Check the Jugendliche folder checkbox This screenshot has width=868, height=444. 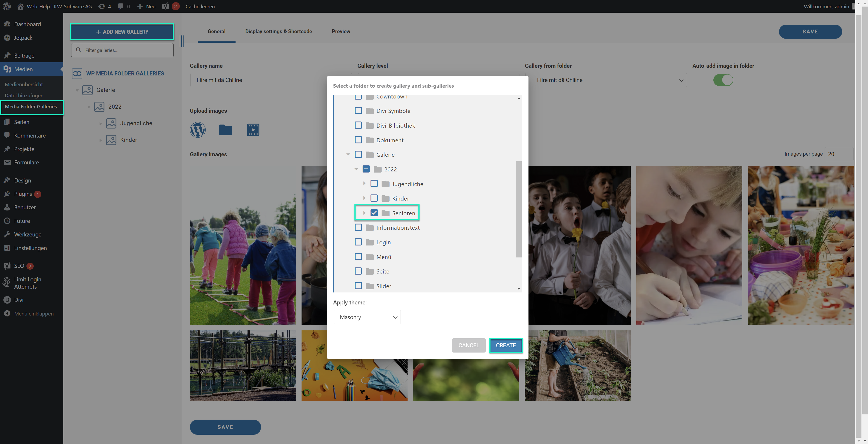[x=374, y=183]
